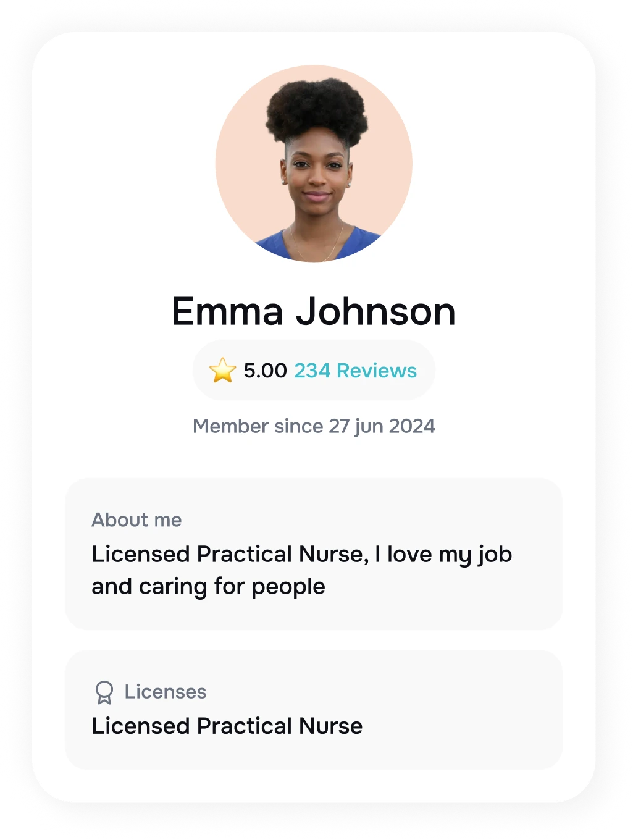The width and height of the screenshot is (633, 840).
Task: Click the word Reviews in the rating pill
Action: tap(377, 371)
